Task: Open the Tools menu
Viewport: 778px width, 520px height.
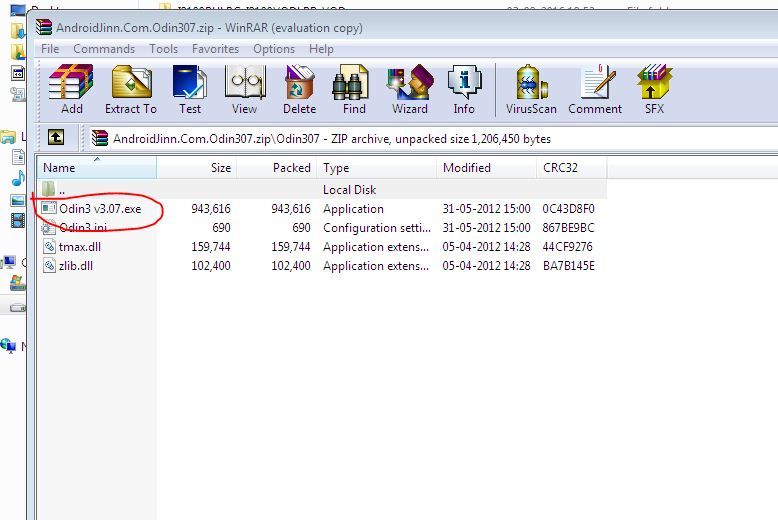Action: click(164, 49)
